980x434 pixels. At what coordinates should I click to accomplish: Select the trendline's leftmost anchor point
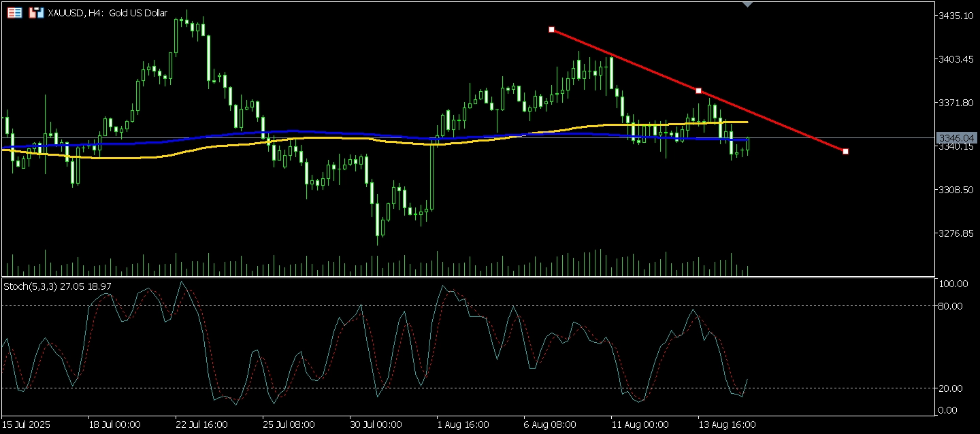(x=551, y=29)
